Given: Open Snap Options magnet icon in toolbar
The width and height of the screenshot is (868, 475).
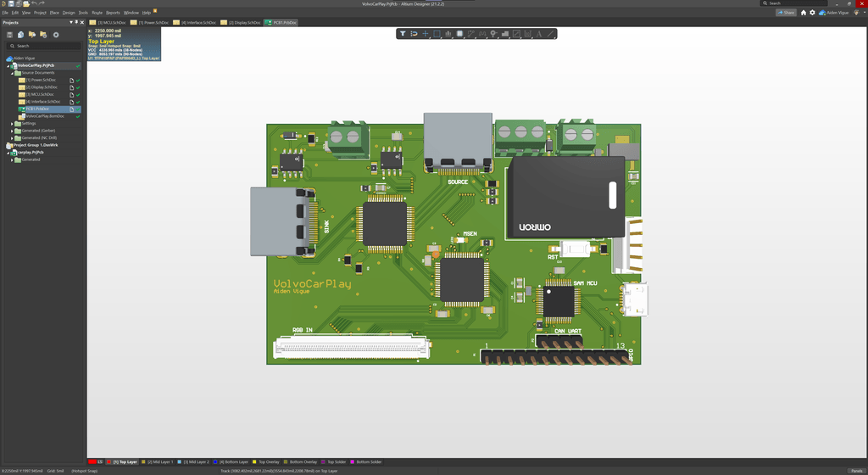Looking at the screenshot, I should 414,34.
